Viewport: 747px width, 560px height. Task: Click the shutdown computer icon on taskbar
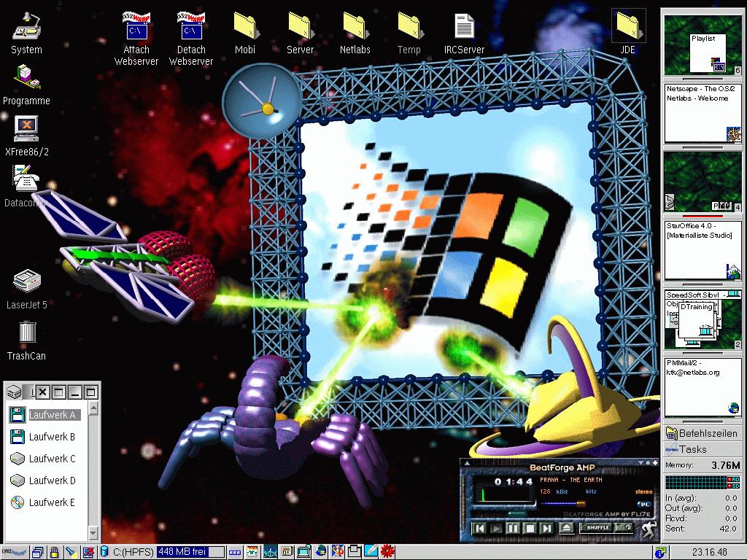click(88, 553)
